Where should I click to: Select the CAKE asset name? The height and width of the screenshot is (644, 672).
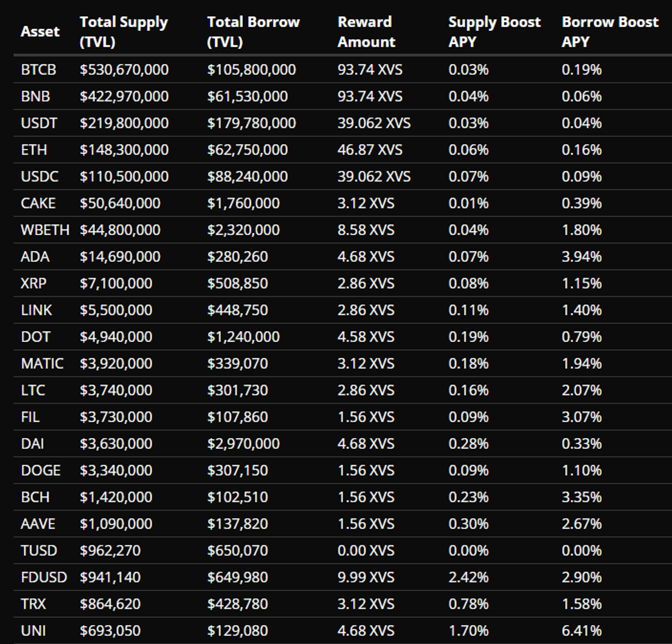click(38, 203)
